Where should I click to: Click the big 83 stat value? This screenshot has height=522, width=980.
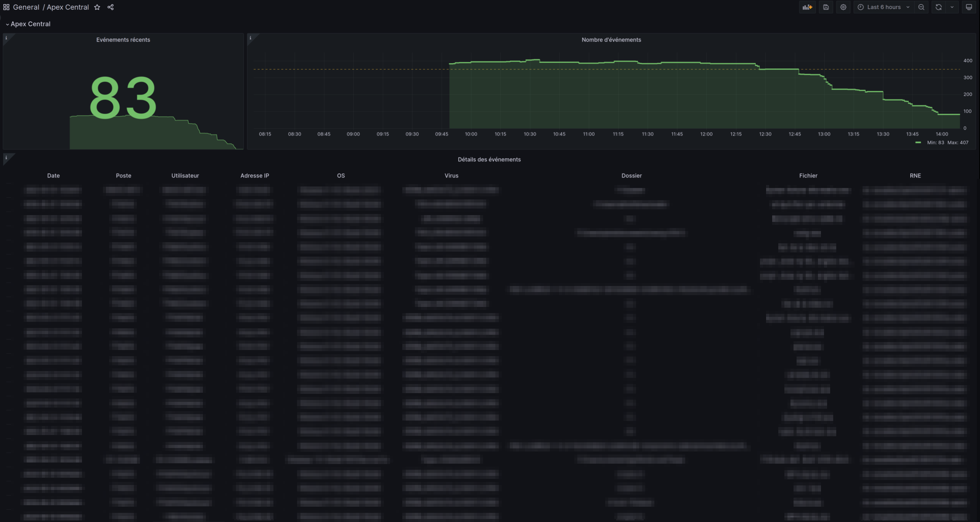[123, 97]
